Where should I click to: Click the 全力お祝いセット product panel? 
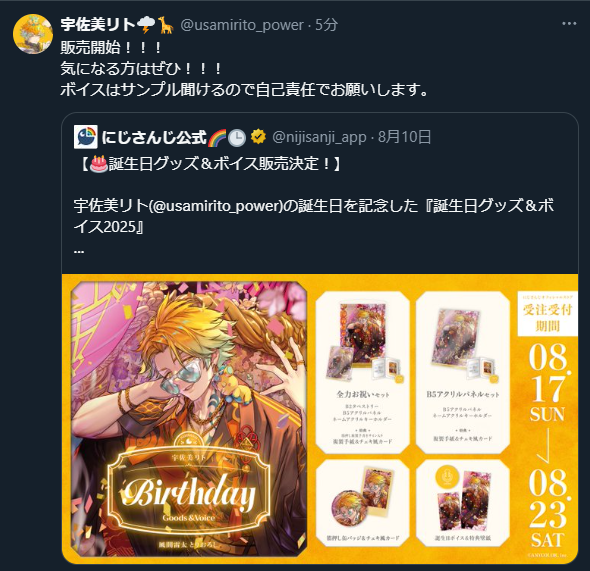click(x=363, y=373)
